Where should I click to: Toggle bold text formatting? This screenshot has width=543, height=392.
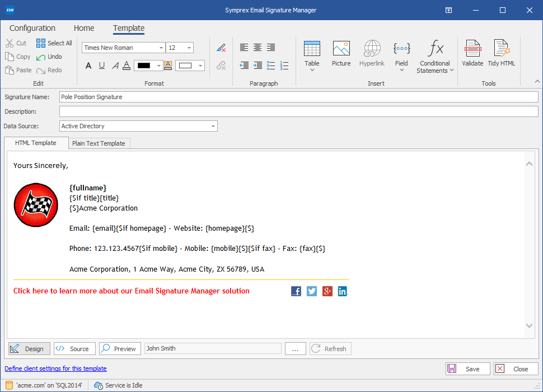pos(88,66)
